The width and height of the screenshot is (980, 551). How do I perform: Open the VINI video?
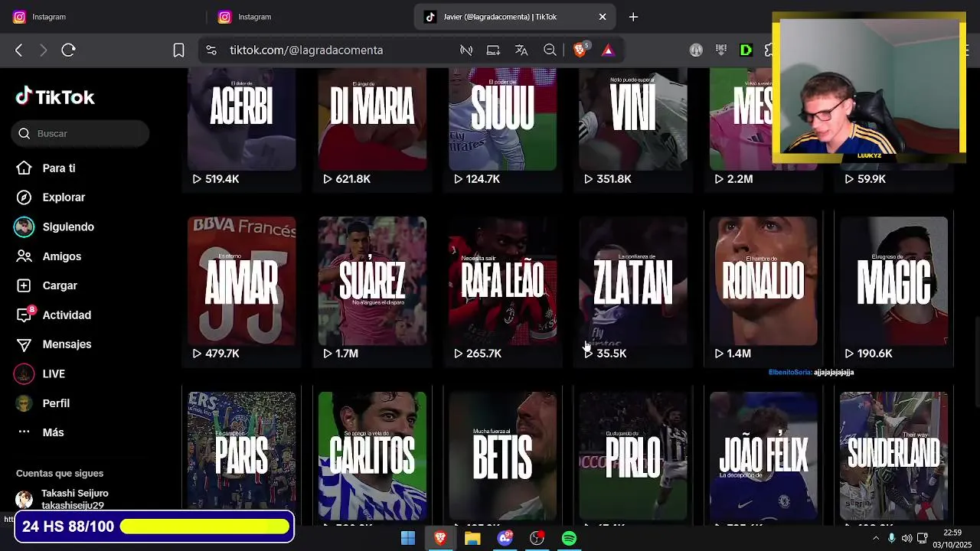pos(633,119)
